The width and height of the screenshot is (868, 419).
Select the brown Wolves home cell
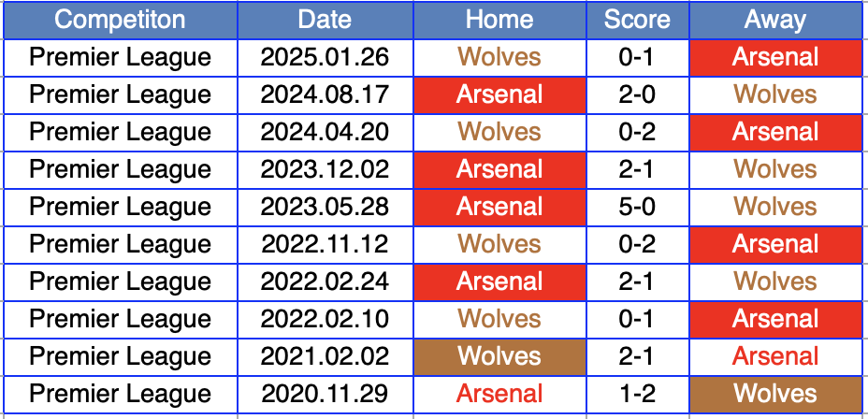(499, 356)
